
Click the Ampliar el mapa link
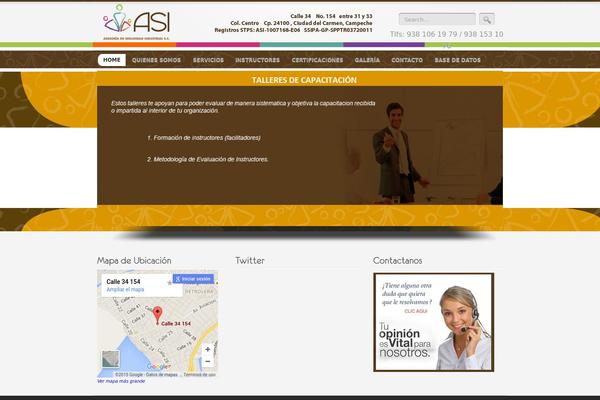pyautogui.click(x=125, y=289)
